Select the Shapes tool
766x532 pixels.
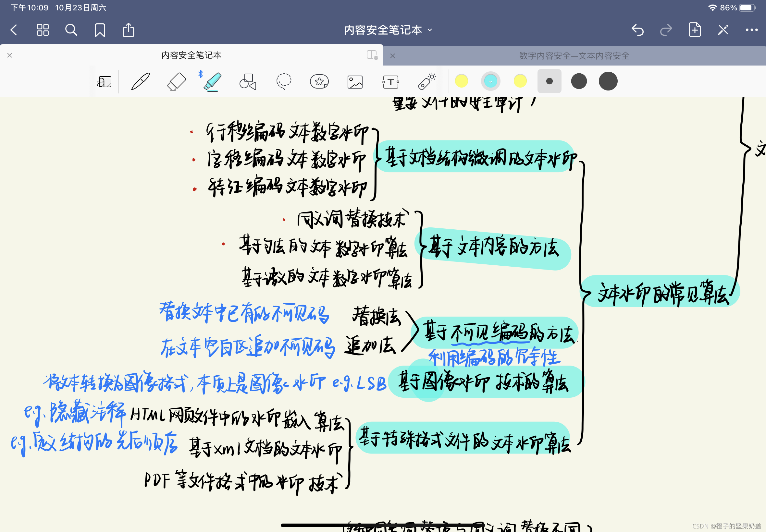click(x=248, y=81)
